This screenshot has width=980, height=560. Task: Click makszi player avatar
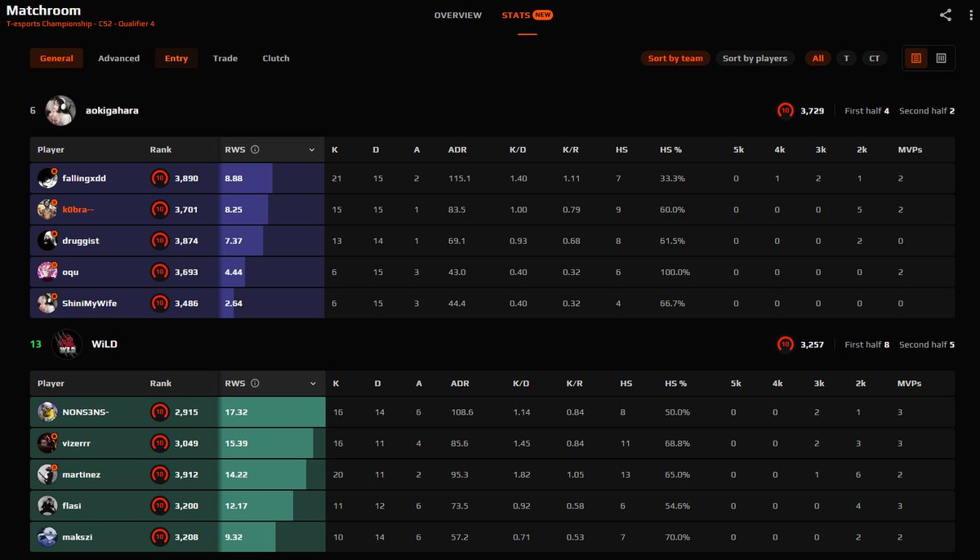[47, 536]
